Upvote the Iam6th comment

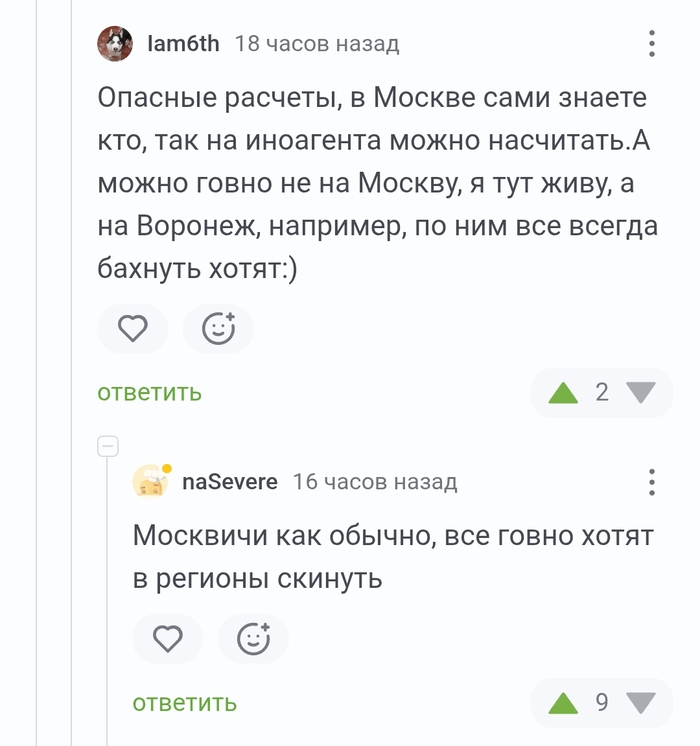[x=564, y=392]
